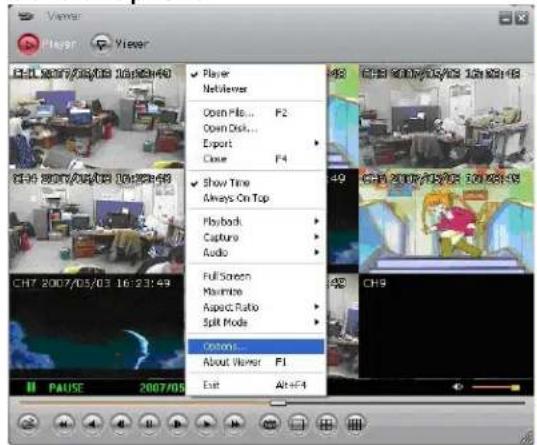This screenshot has width=537, height=445.
Task: Open the highlighted Options... entry
Action: point(256,347)
